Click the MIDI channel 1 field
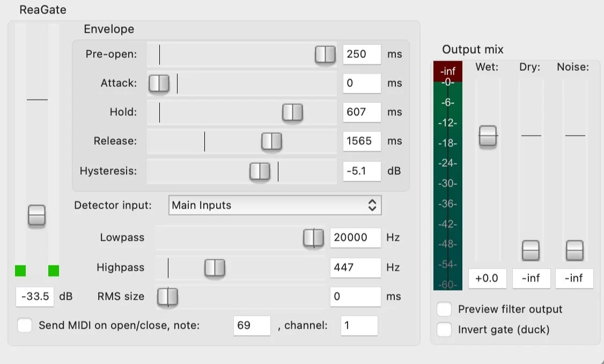The height and width of the screenshot is (364, 604). click(359, 325)
